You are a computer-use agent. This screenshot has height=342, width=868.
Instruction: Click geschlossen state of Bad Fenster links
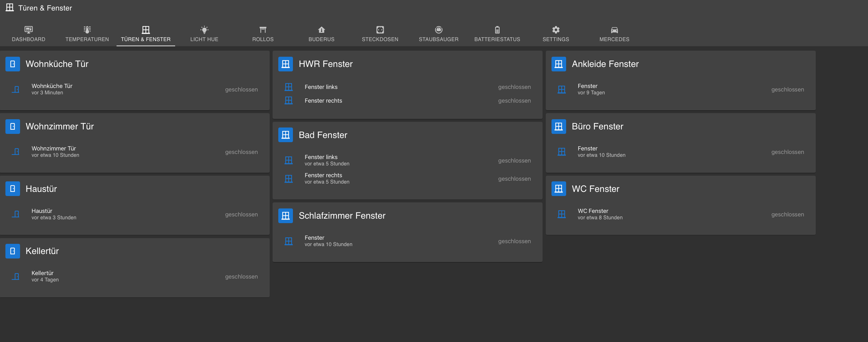coord(514,161)
